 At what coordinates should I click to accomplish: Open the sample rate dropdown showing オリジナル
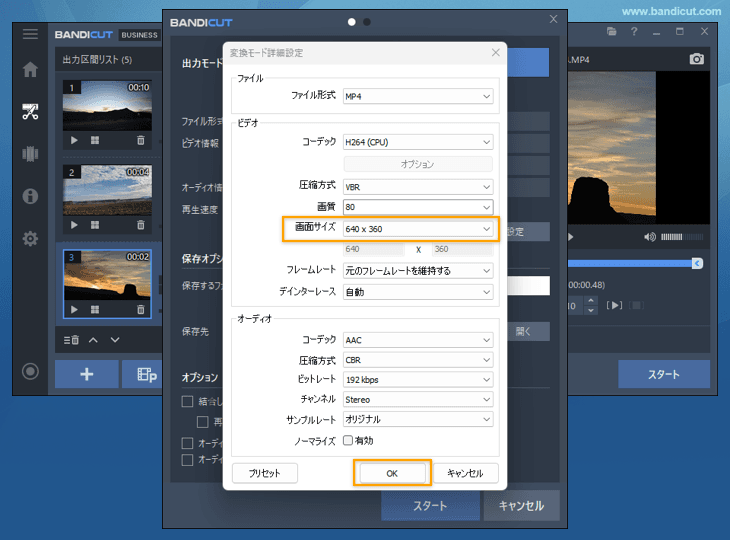point(418,419)
